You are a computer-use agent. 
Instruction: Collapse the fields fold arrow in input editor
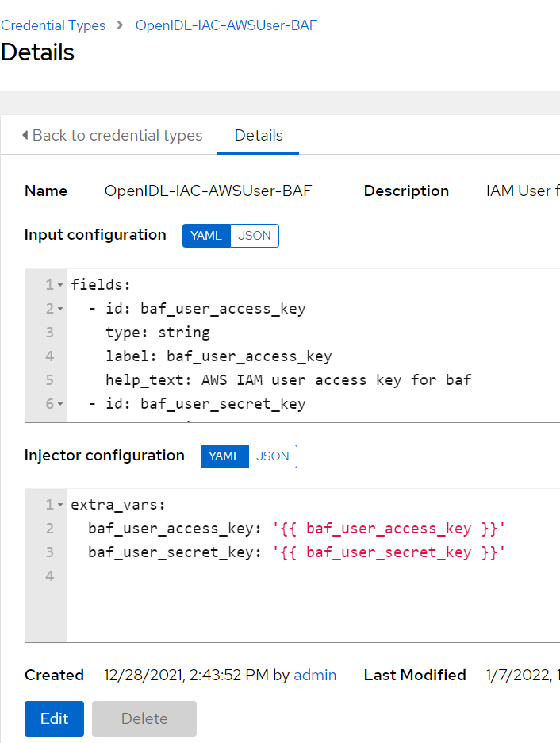click(x=60, y=285)
